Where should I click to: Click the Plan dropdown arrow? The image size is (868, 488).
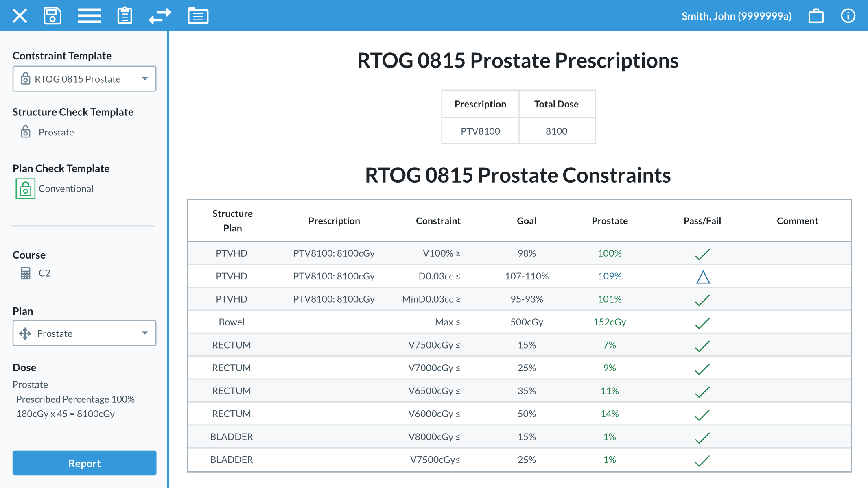[145, 333]
